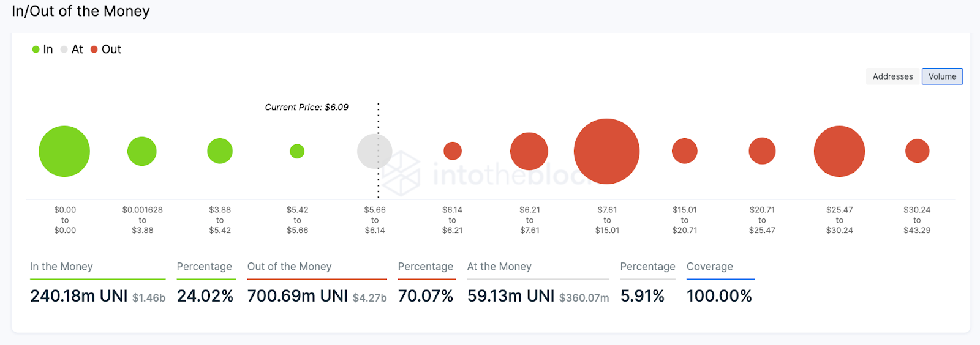
Task: Click the largest red $7.61 to $15.01 bubble
Action: coord(607,151)
